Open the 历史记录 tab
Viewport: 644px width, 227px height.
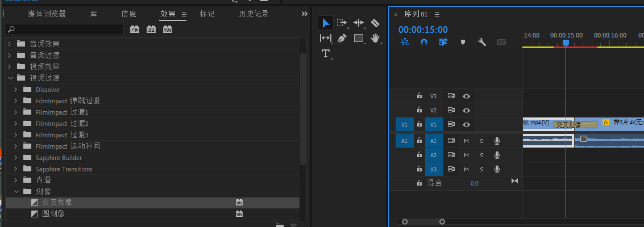coord(254,14)
